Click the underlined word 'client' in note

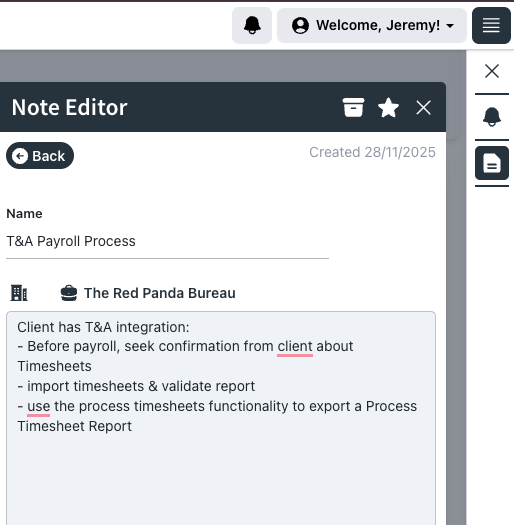295,347
